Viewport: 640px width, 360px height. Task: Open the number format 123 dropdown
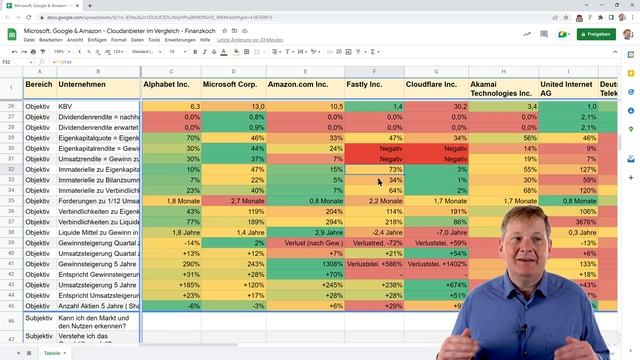click(x=119, y=52)
